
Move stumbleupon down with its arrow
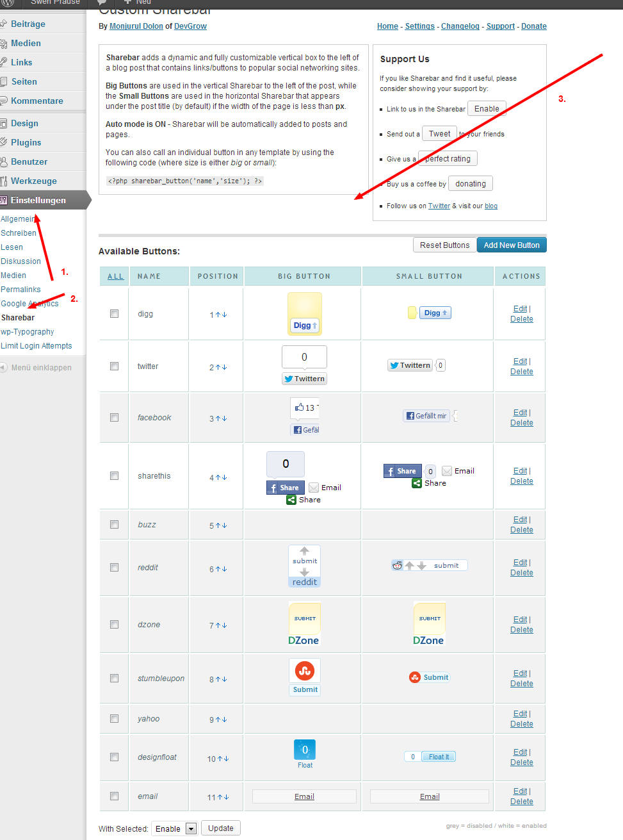click(x=225, y=679)
